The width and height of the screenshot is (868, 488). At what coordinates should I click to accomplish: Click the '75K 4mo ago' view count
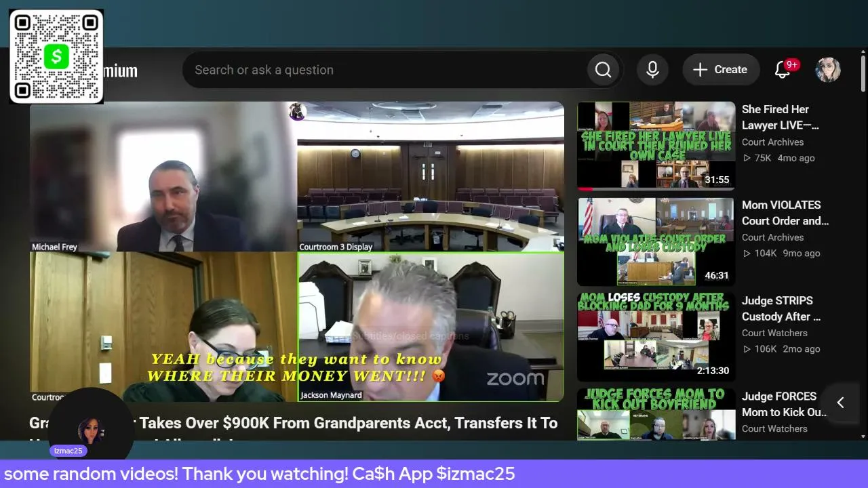778,158
